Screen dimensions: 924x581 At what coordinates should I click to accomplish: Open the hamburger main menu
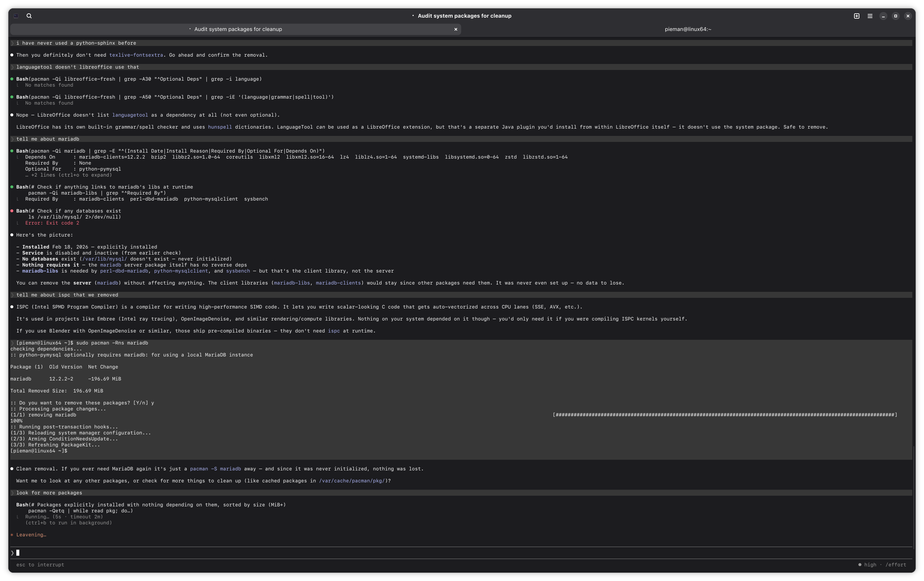(x=870, y=16)
